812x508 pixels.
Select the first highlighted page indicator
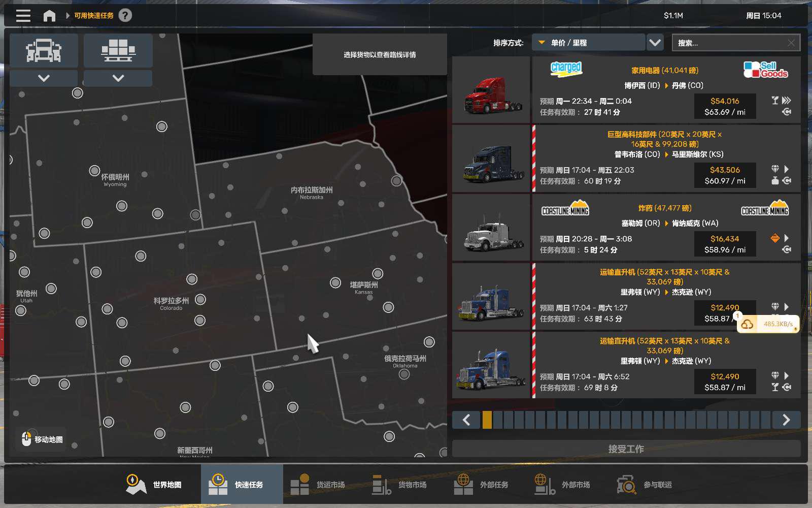pos(487,420)
